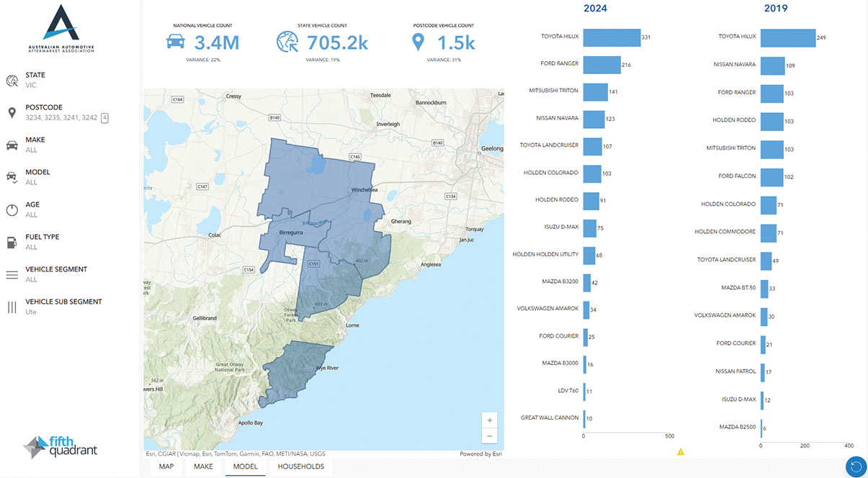Click the HOLDEN RODEO label in 2019 chart
Screen dimensions: 868x478
point(735,121)
